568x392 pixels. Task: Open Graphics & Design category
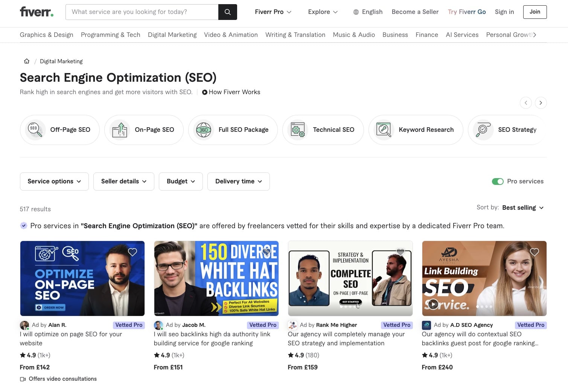(x=47, y=35)
